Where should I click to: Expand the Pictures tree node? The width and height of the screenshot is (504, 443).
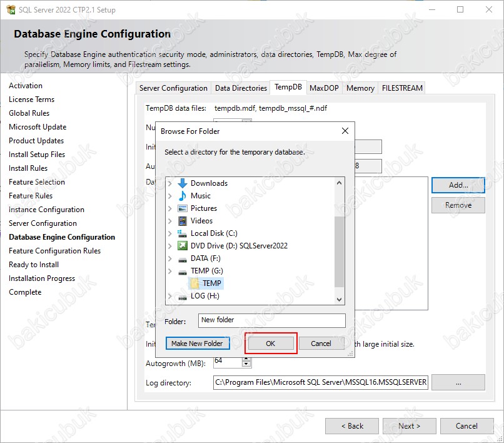tap(169, 208)
